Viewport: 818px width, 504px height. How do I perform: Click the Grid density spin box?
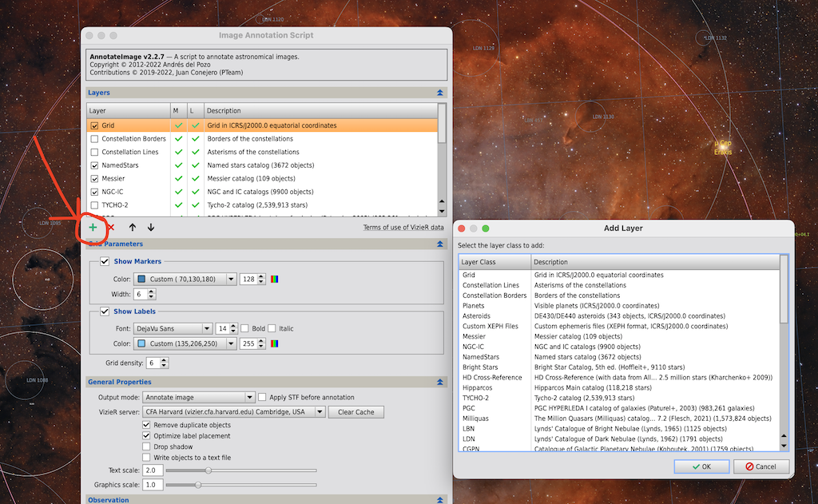pos(157,363)
